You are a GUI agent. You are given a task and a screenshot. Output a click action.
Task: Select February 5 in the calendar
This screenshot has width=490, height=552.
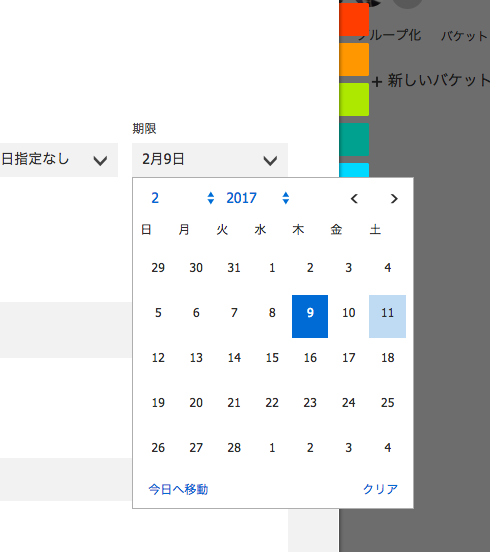coord(158,313)
